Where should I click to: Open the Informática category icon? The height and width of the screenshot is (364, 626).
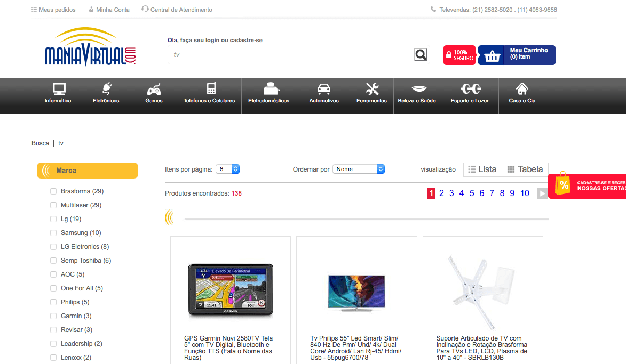point(58,89)
